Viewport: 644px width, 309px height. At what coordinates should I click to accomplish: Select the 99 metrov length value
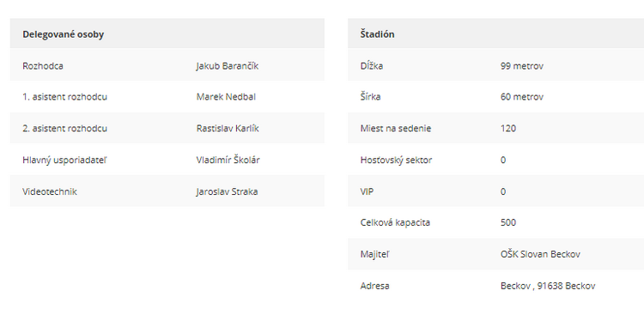pos(522,65)
